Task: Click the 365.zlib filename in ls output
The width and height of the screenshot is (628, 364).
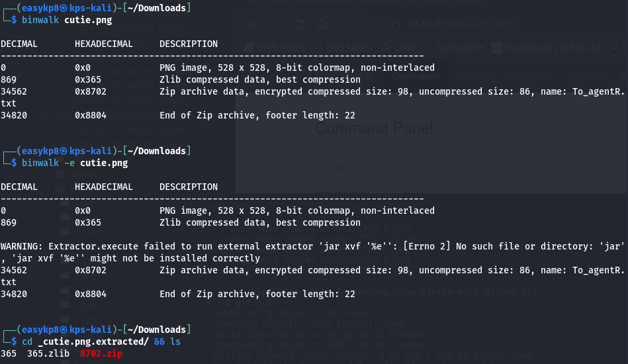Action: click(48, 353)
